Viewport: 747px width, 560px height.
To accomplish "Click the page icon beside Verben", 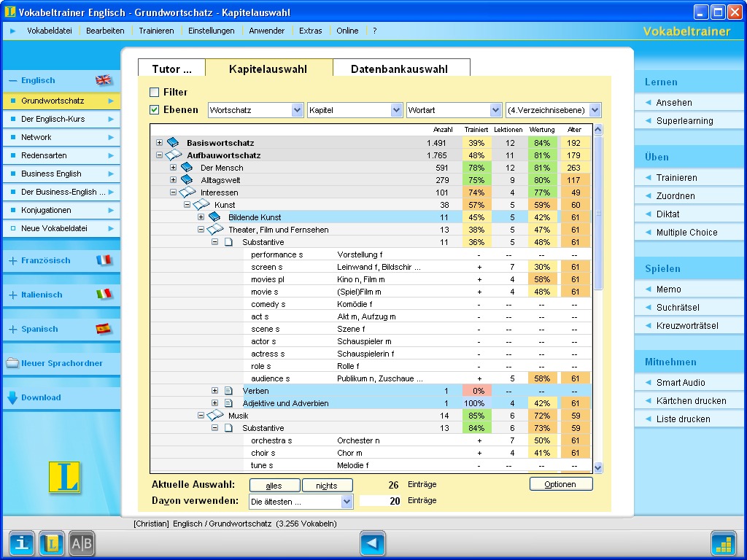I will click(228, 391).
